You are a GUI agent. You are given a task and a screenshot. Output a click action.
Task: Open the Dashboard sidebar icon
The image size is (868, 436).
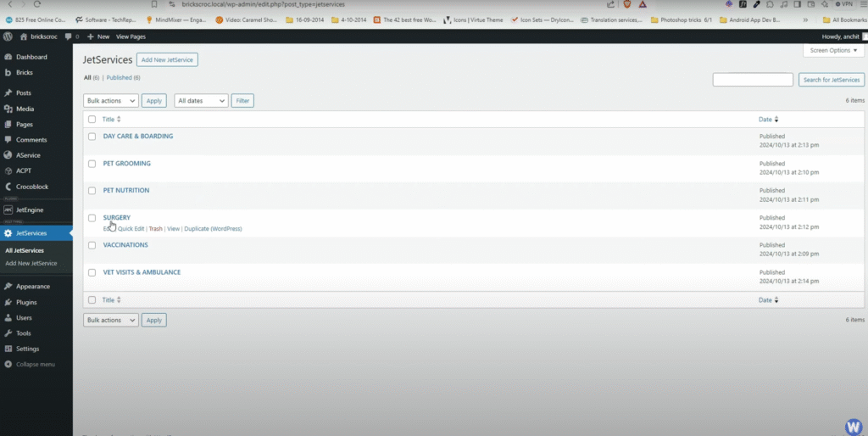[8, 57]
